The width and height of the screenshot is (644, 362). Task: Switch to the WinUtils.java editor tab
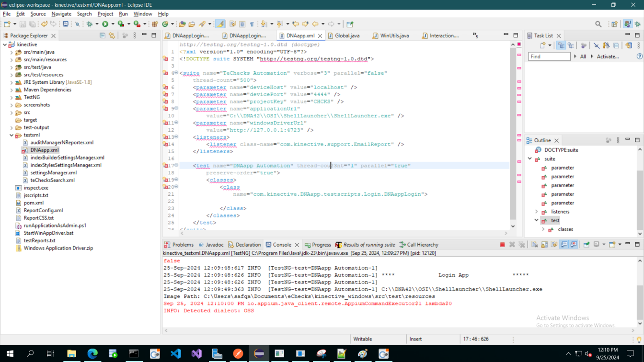394,35
